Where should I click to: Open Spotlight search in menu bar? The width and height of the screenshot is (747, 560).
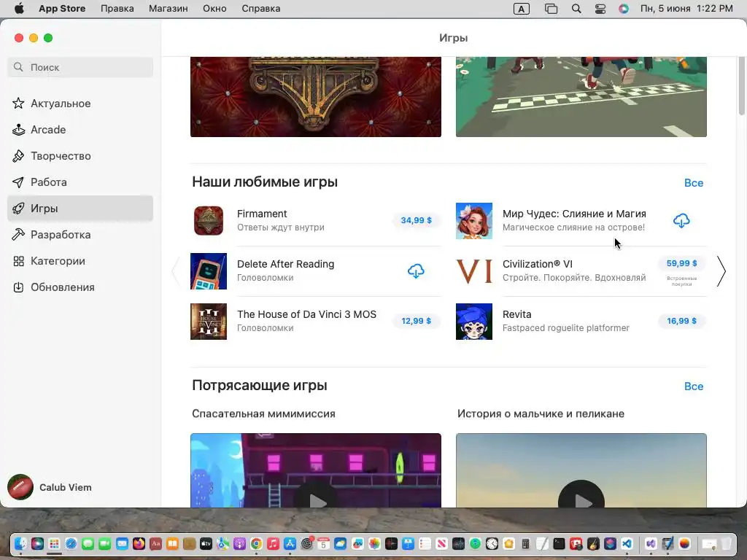click(576, 9)
